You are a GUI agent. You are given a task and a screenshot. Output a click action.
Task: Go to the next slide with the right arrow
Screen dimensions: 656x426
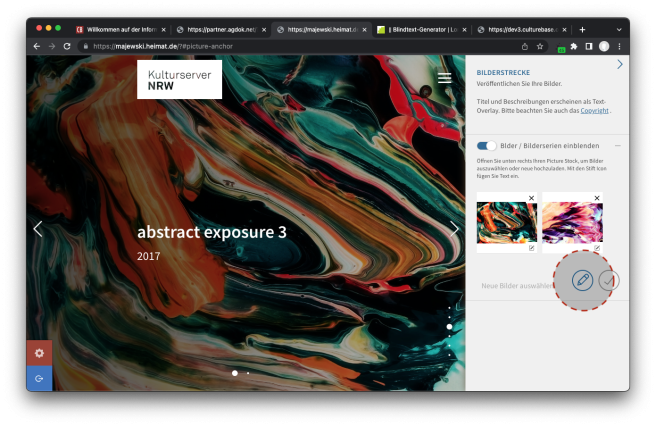454,229
